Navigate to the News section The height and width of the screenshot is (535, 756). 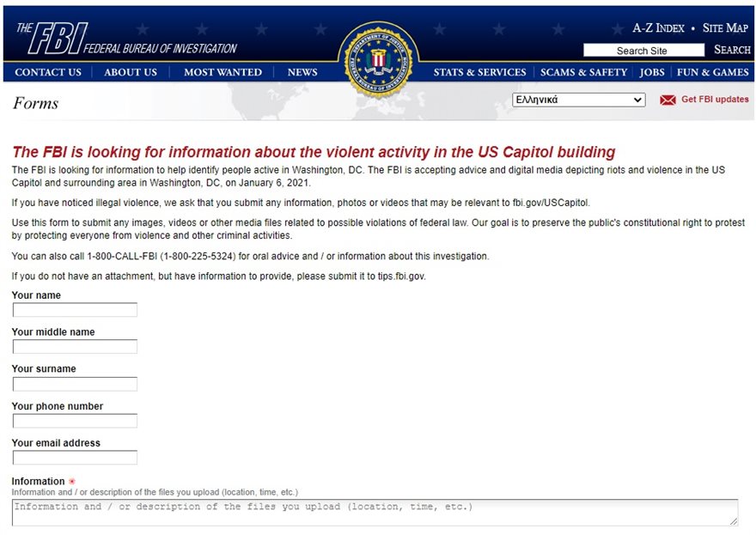pyautogui.click(x=302, y=72)
